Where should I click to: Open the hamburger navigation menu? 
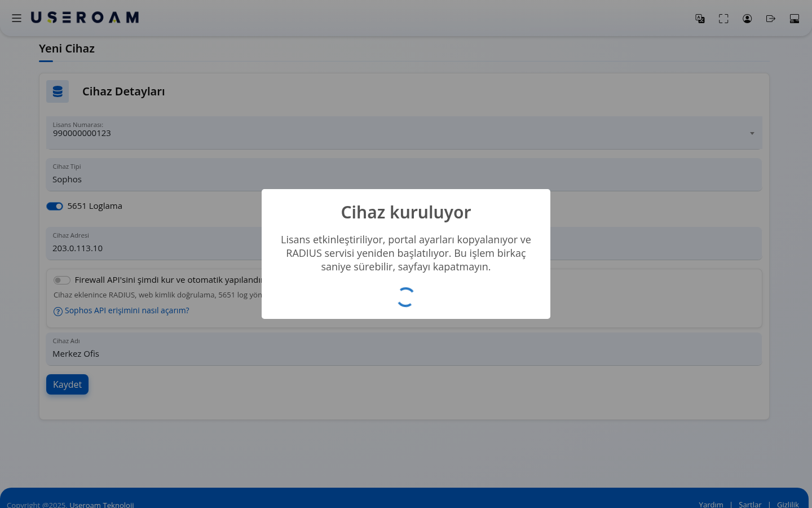(x=16, y=18)
